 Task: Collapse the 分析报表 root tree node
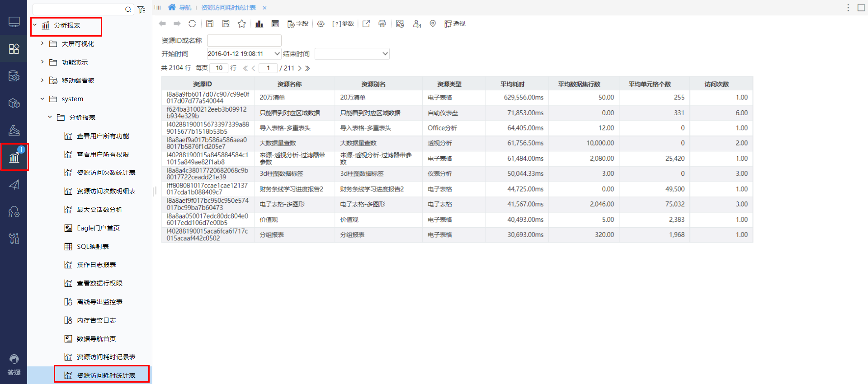[35, 25]
